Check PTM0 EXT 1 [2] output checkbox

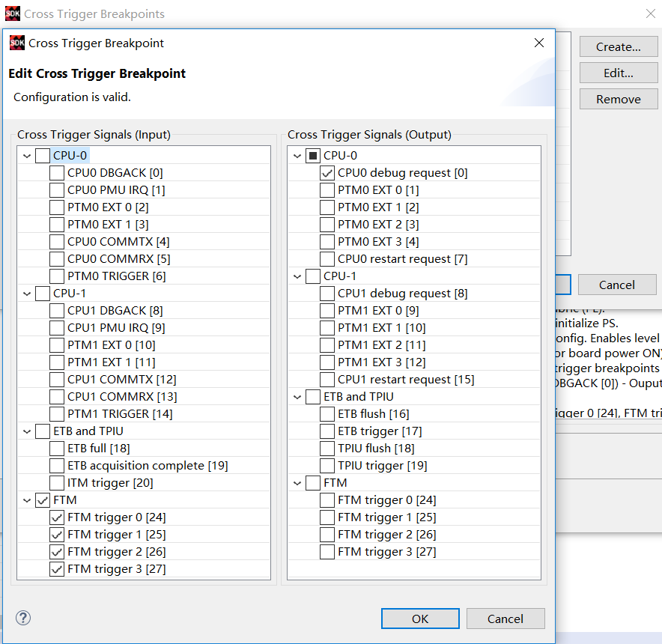[327, 207]
